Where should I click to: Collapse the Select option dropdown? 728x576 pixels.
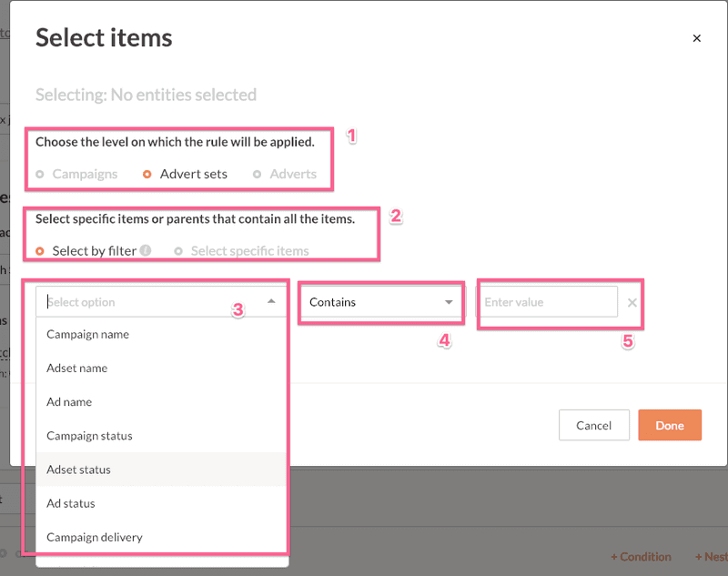point(271,301)
